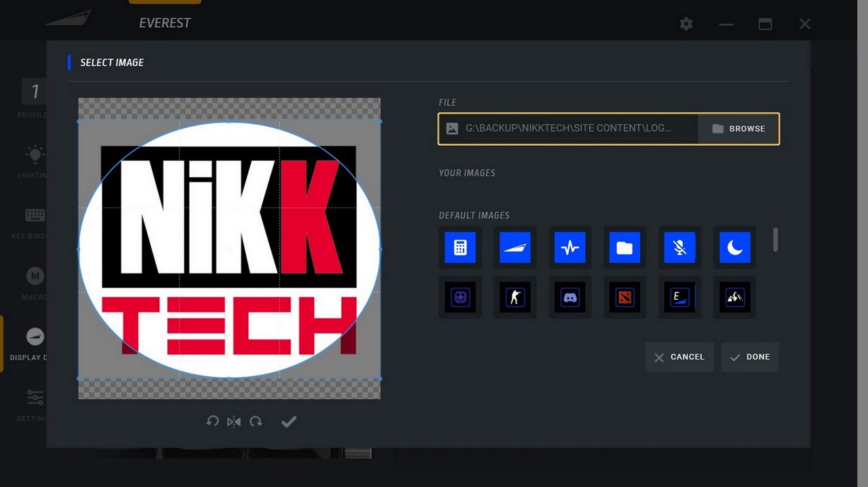Click the file path input field

(x=568, y=129)
